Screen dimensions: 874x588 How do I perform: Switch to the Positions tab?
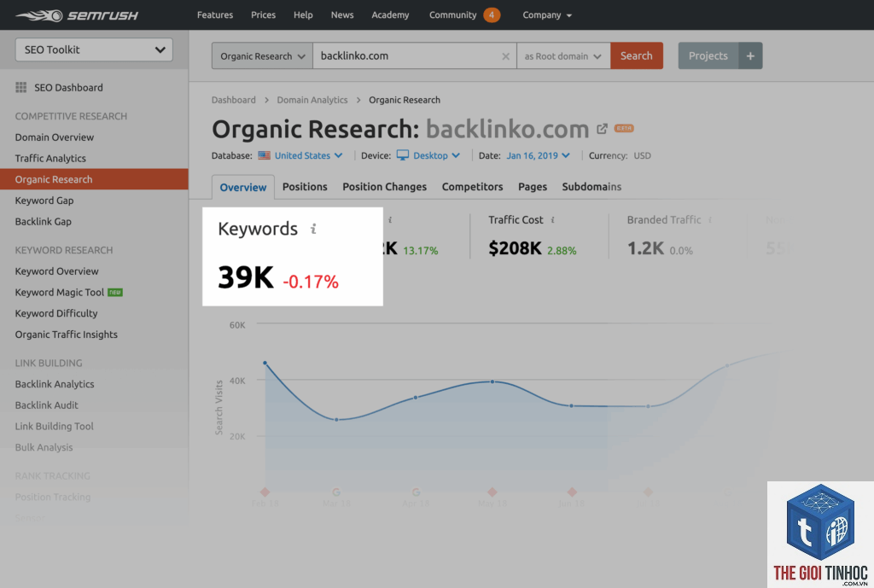tap(305, 187)
